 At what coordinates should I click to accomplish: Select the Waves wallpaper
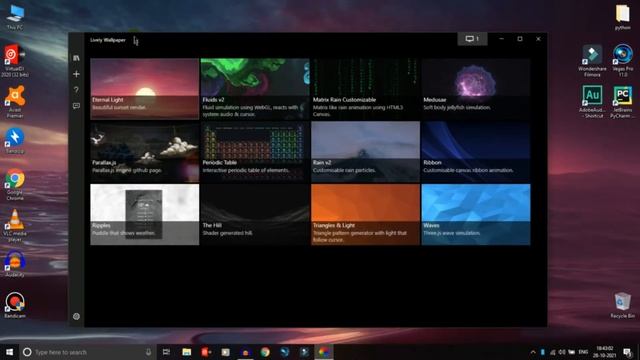(476, 214)
